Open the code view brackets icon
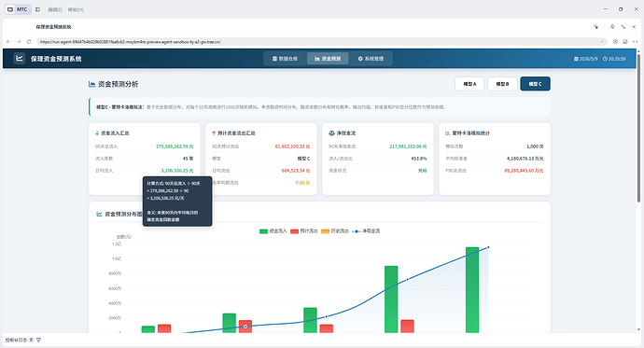This screenshot has height=348, width=644. coord(635,41)
